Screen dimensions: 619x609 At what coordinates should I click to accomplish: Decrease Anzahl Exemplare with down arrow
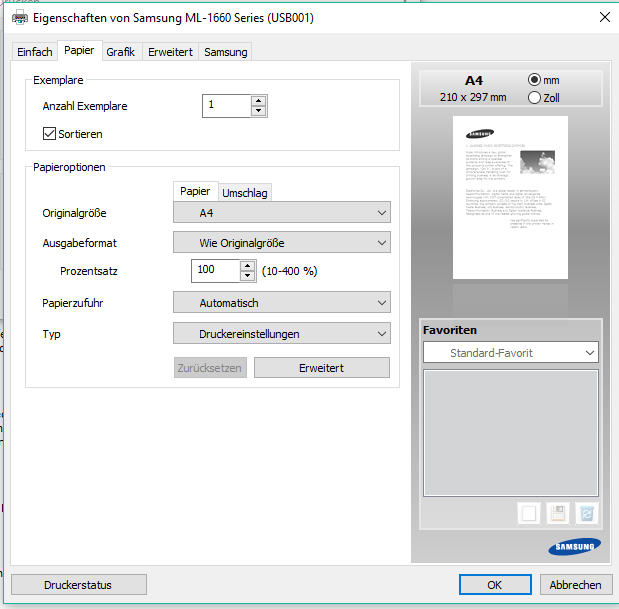point(259,111)
